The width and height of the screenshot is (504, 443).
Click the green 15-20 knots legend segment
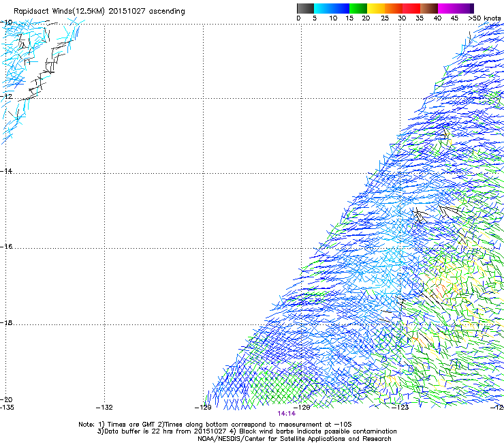pos(358,8)
